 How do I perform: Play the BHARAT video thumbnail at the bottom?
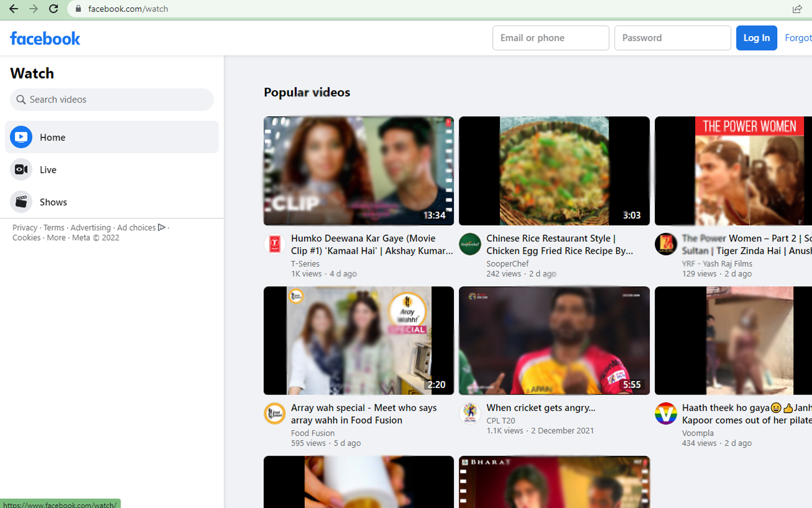click(554, 482)
